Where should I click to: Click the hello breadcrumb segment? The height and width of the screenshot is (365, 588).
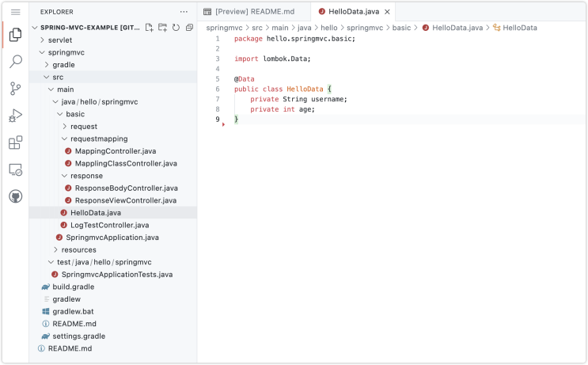[329, 28]
